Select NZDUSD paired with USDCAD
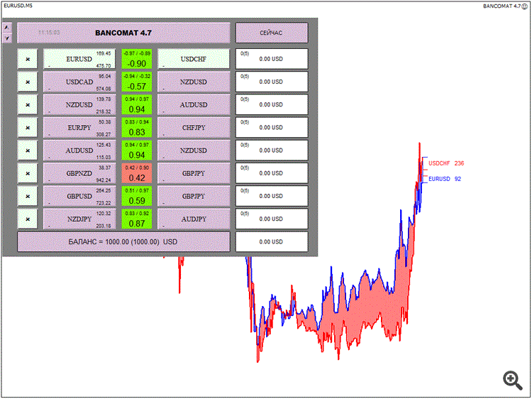 coord(194,82)
